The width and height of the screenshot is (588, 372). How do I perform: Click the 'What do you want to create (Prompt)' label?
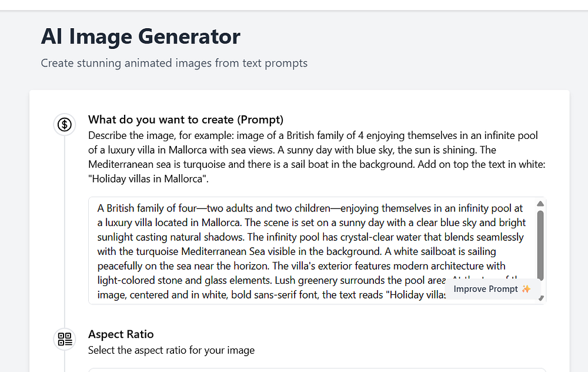tap(186, 119)
